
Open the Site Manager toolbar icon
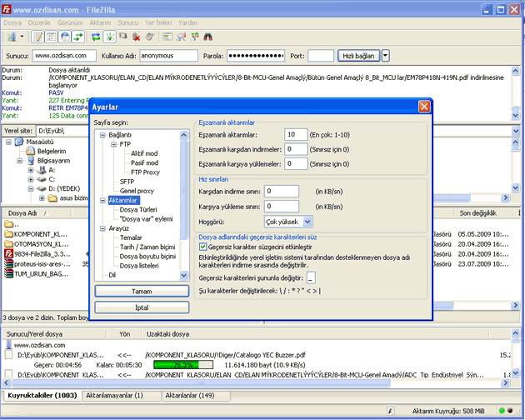[x=12, y=37]
